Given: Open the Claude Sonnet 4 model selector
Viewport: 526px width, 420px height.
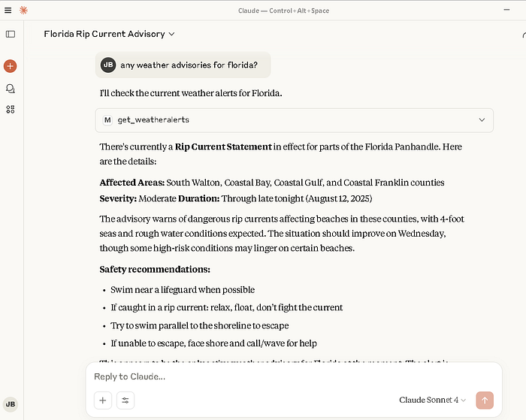Looking at the screenshot, I should pos(433,400).
